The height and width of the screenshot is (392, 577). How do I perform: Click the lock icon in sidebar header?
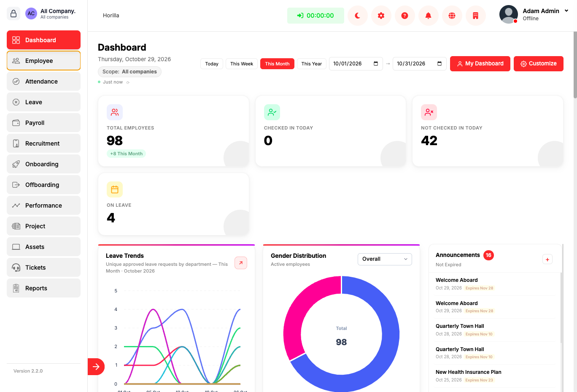[13, 14]
